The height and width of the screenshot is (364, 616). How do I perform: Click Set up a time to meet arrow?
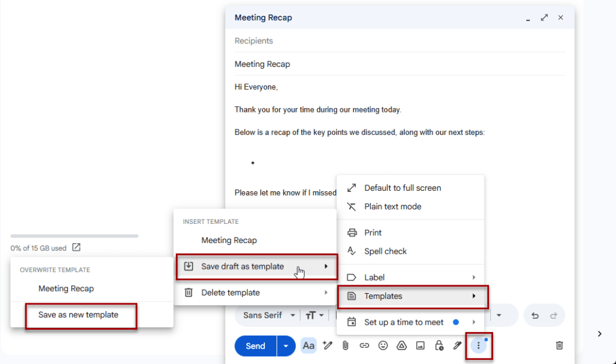tap(474, 322)
